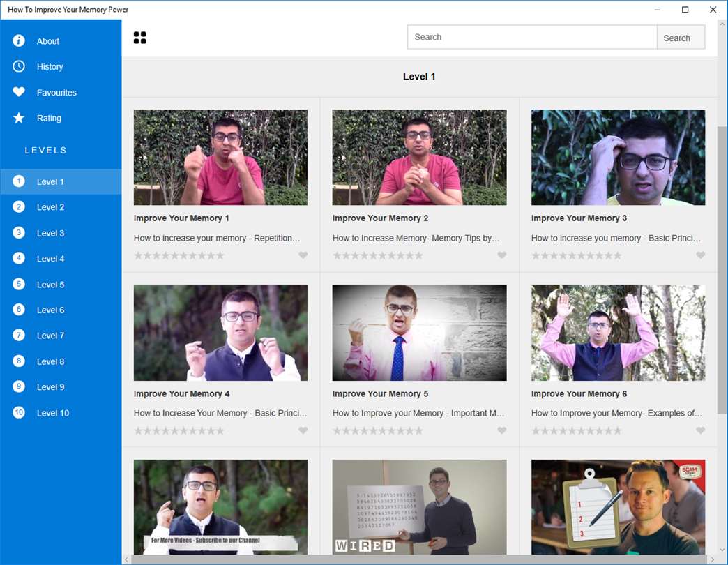728x565 pixels.
Task: Click the horizontal scrollbar right arrow
Action: click(x=712, y=560)
